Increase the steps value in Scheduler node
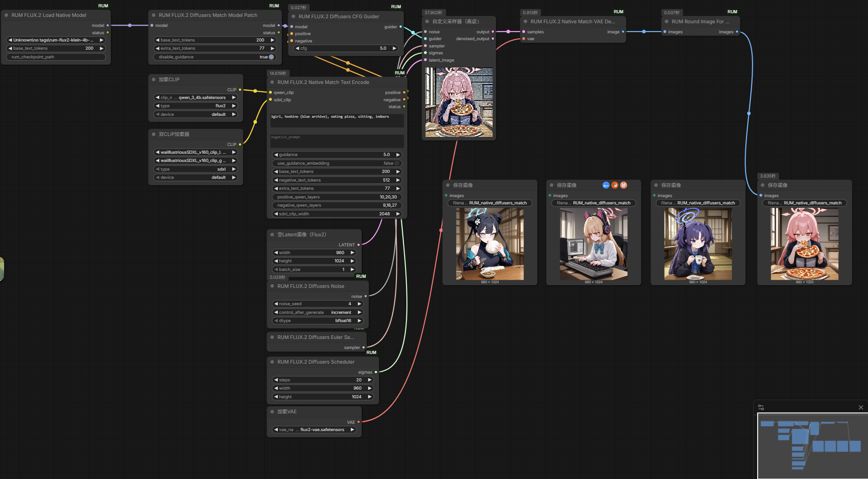This screenshot has height=479, width=868. pyautogui.click(x=369, y=380)
